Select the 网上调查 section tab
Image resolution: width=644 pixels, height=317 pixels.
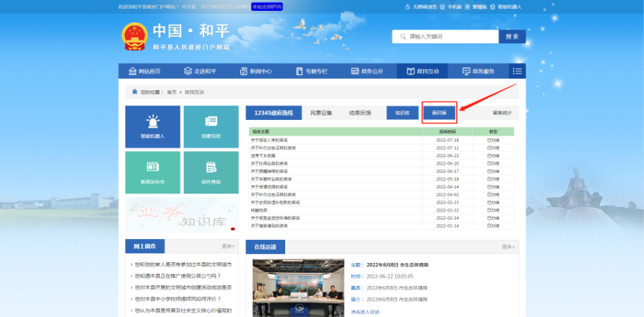pos(144,246)
